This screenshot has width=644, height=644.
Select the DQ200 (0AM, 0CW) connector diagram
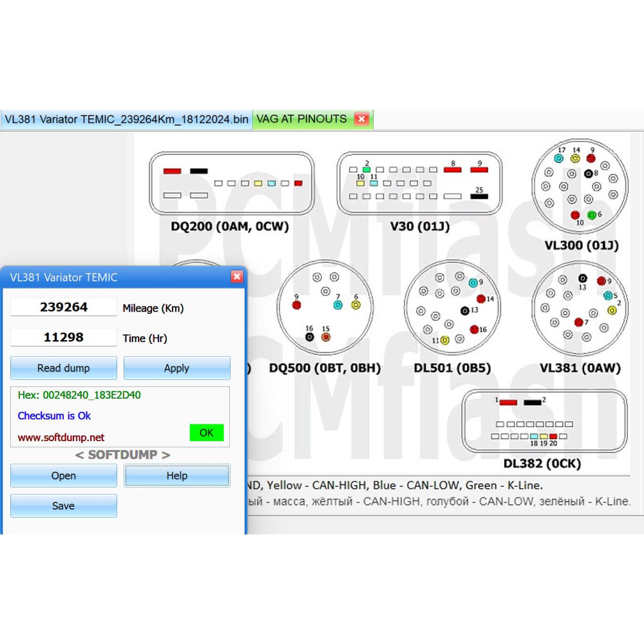(232, 183)
